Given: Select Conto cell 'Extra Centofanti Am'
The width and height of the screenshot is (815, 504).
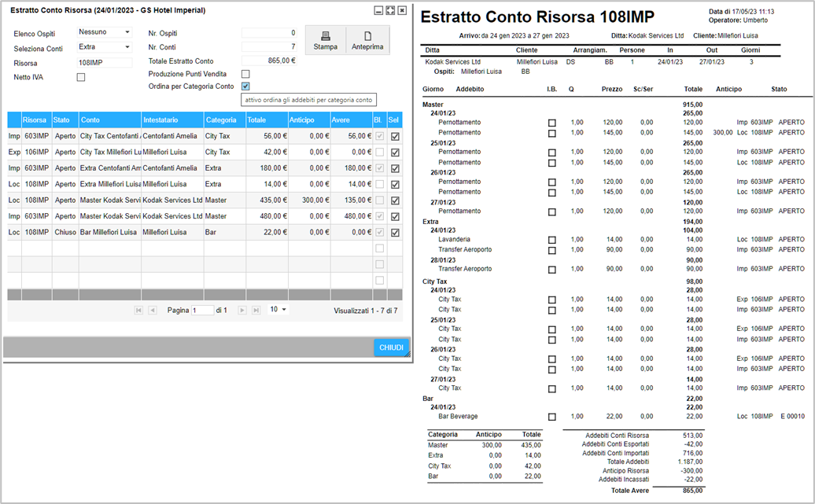Looking at the screenshot, I should pyautogui.click(x=109, y=168).
